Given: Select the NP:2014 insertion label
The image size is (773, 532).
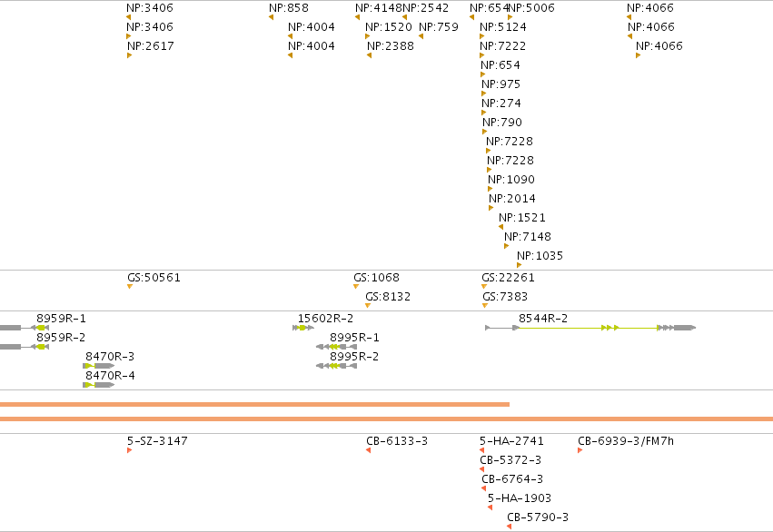Looking at the screenshot, I should pyautogui.click(x=512, y=199).
